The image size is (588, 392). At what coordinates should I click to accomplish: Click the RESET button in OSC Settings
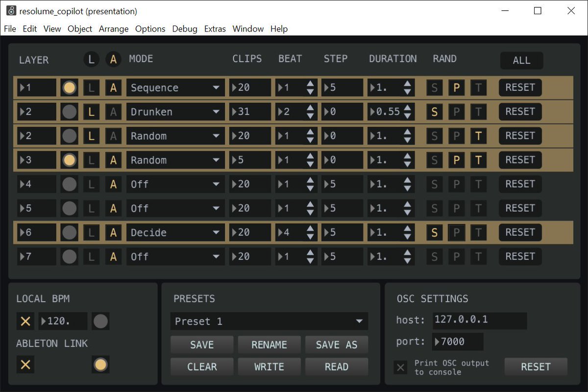[536, 366]
